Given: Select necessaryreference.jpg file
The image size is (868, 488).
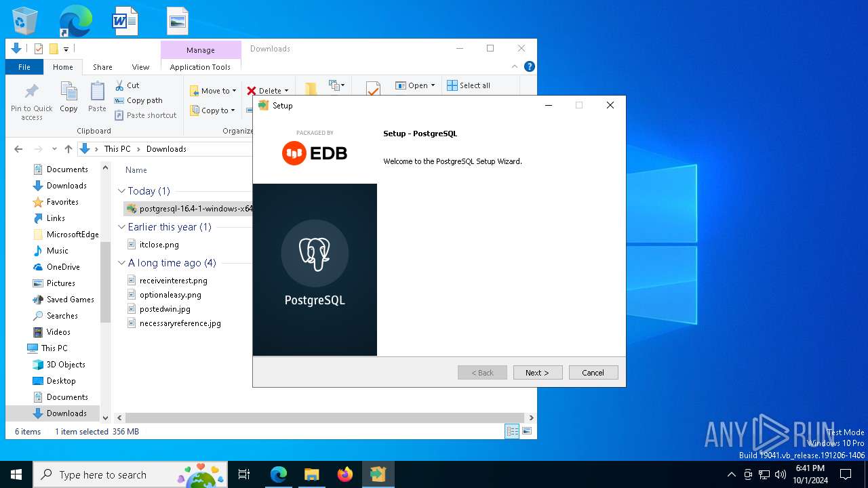Looking at the screenshot, I should tap(180, 323).
